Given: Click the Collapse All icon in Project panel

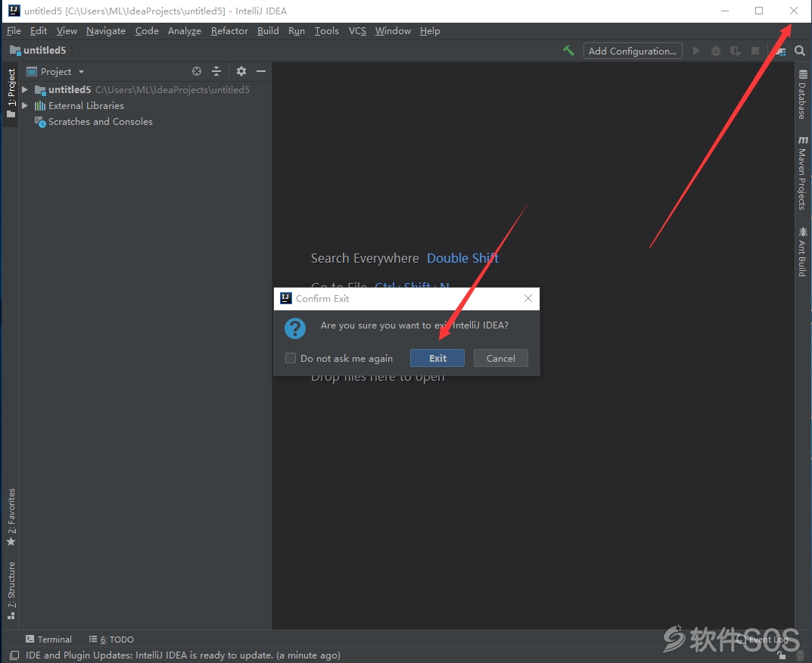Looking at the screenshot, I should point(216,71).
